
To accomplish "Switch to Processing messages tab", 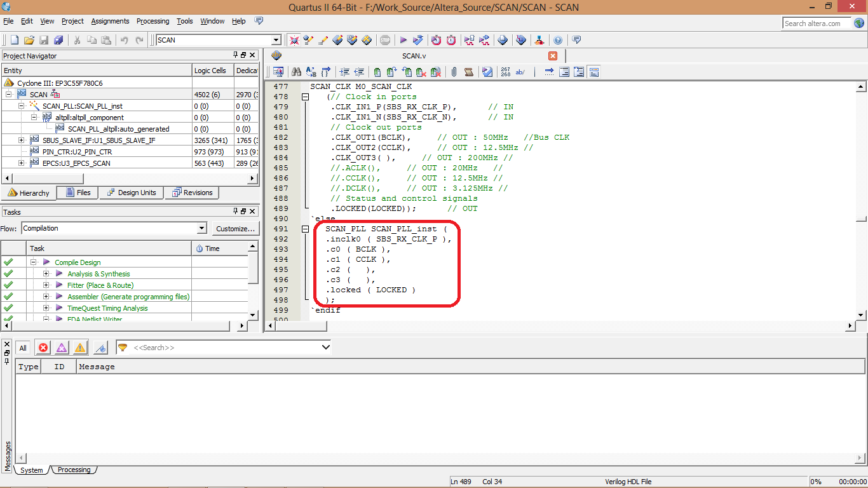I will point(74,470).
